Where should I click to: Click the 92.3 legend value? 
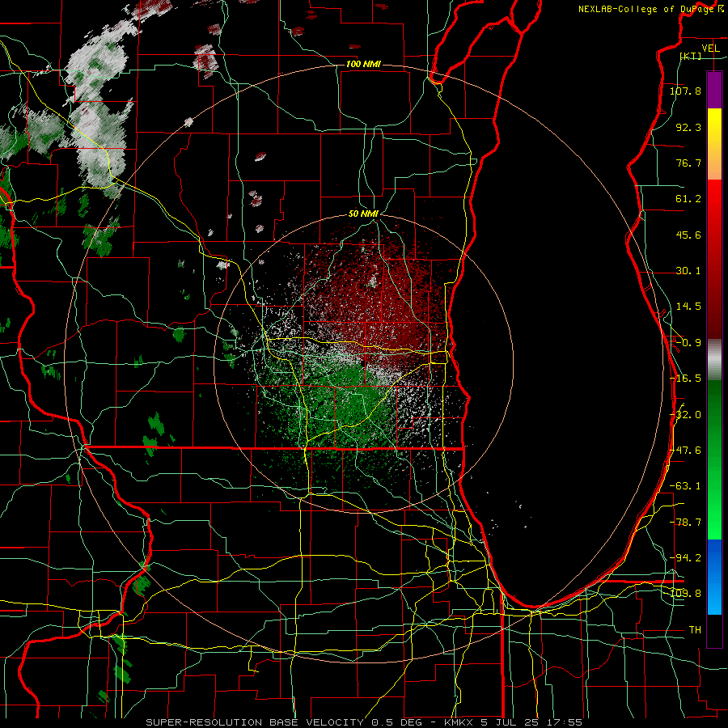[x=688, y=127]
